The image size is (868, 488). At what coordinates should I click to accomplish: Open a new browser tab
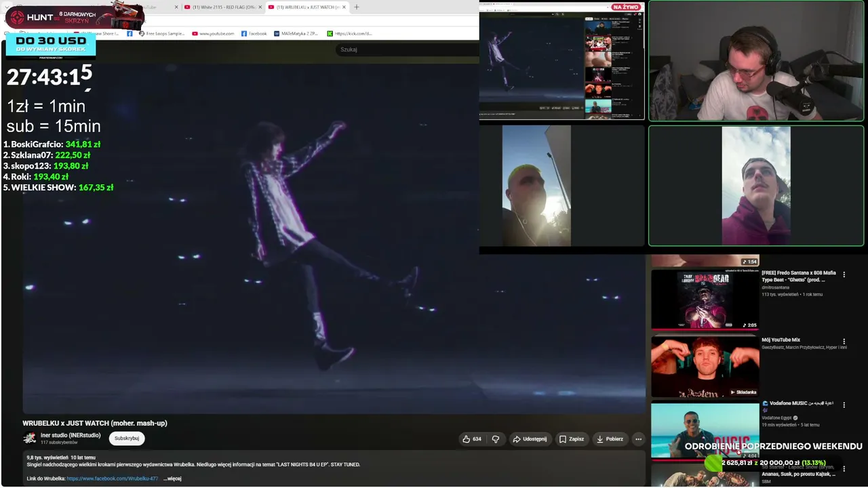point(357,7)
